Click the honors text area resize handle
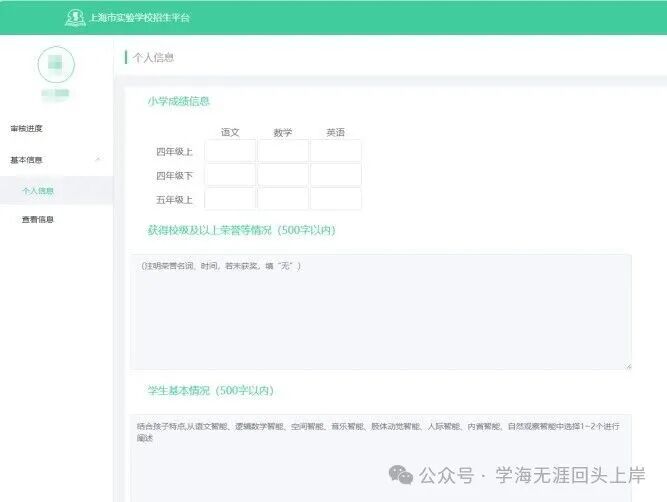This screenshot has width=667, height=502. coord(627,365)
